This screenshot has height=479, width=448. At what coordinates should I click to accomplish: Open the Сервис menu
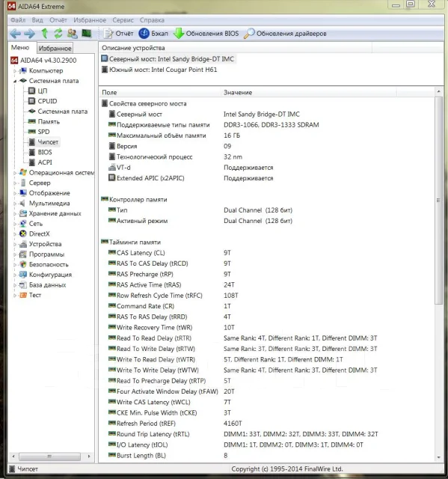click(123, 20)
